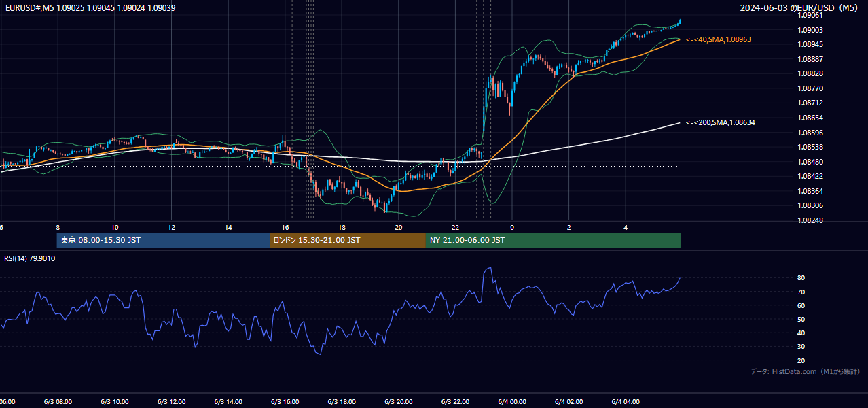Viewport: 868px width, 408px height.
Task: Click hour label 20 on chart time axis
Action: [399, 227]
